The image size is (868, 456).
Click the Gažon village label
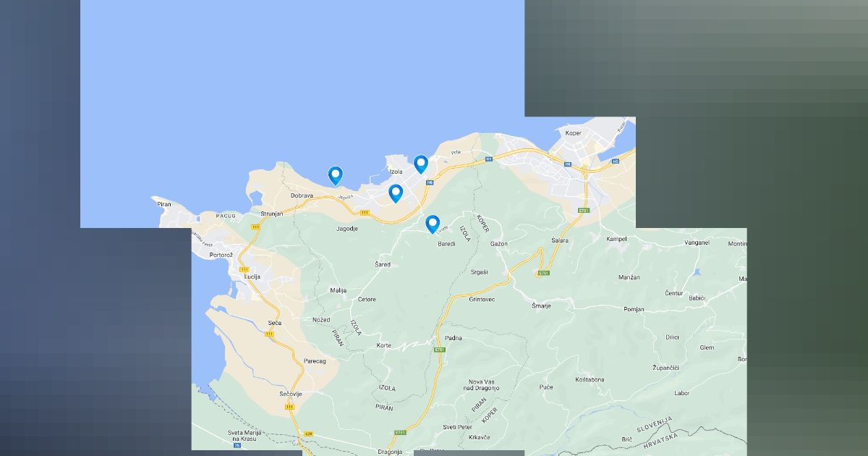coord(499,244)
